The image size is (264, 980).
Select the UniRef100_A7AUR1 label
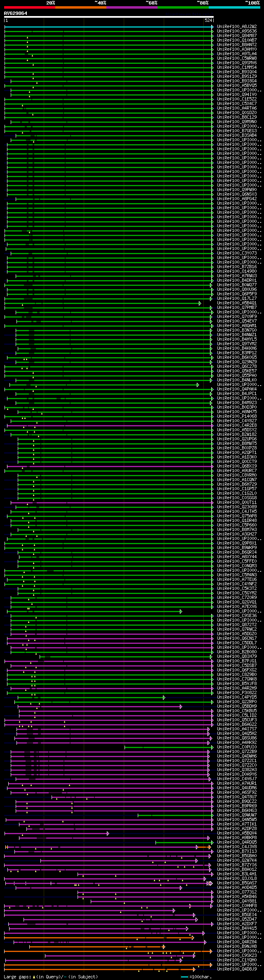(237, 784)
